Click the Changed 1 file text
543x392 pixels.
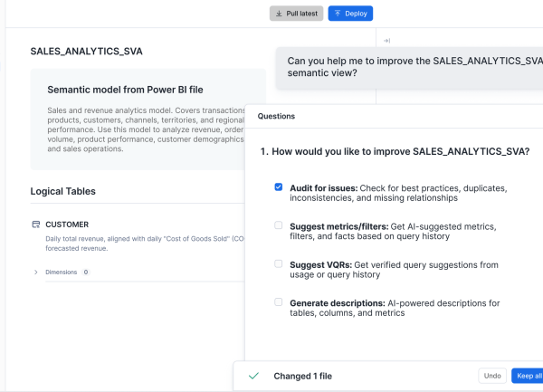(302, 376)
